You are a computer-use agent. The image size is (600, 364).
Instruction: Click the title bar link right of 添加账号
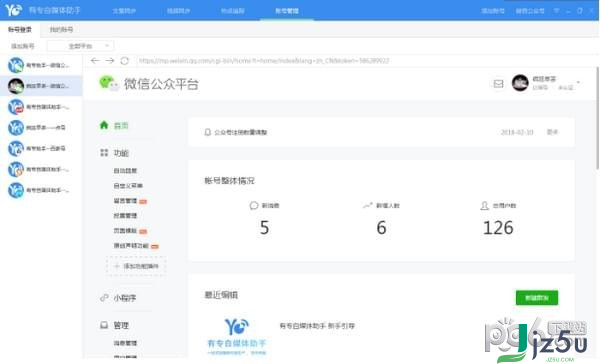[x=530, y=11]
